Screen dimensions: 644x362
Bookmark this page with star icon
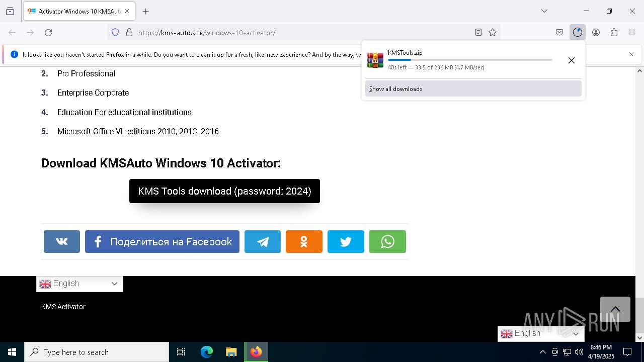tap(493, 33)
